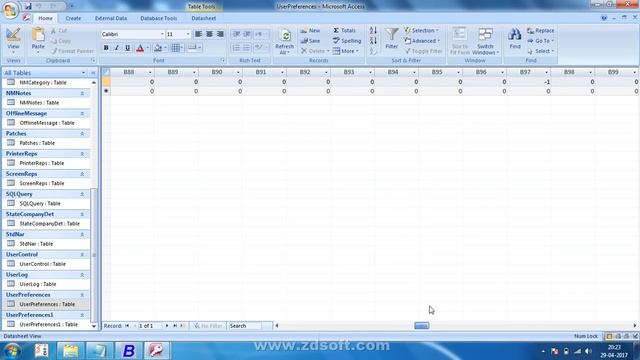
Task: Collapse the SQLQuery group
Action: coord(82,194)
